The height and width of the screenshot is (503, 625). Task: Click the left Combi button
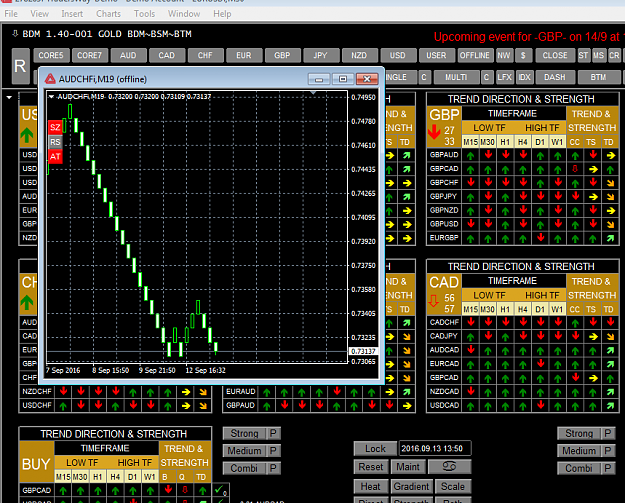pos(244,468)
